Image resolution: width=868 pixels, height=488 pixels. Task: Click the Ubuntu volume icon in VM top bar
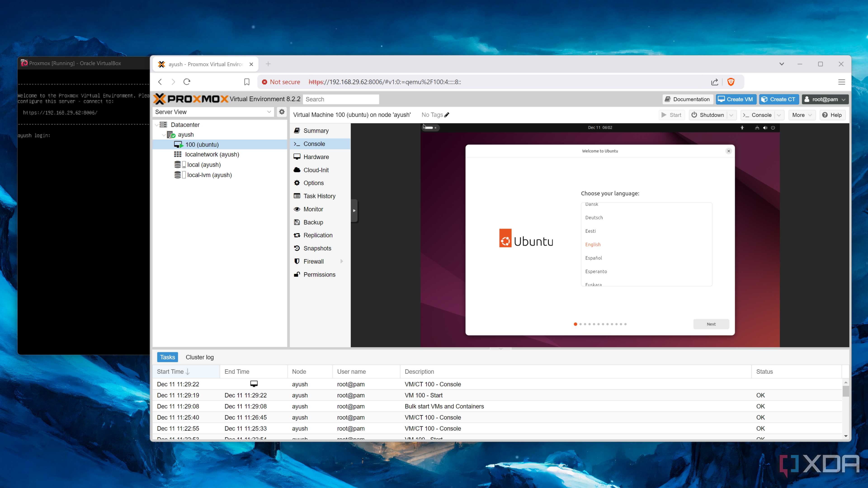pos(765,128)
